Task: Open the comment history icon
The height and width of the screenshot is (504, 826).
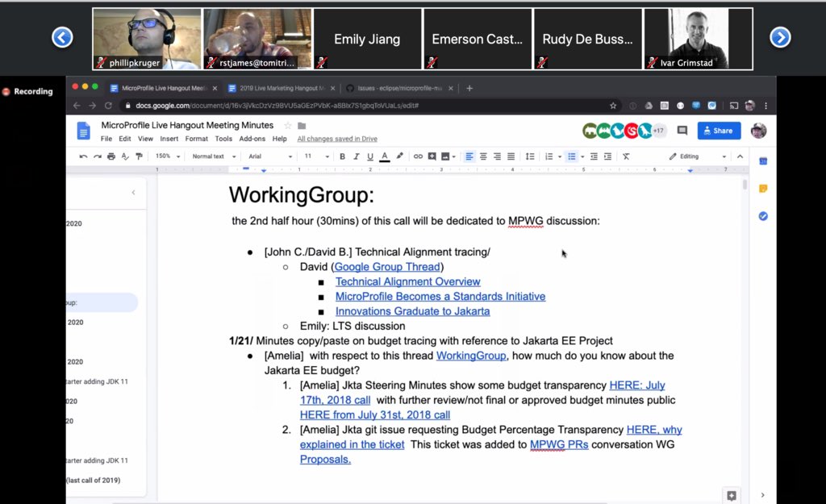Action: click(682, 131)
